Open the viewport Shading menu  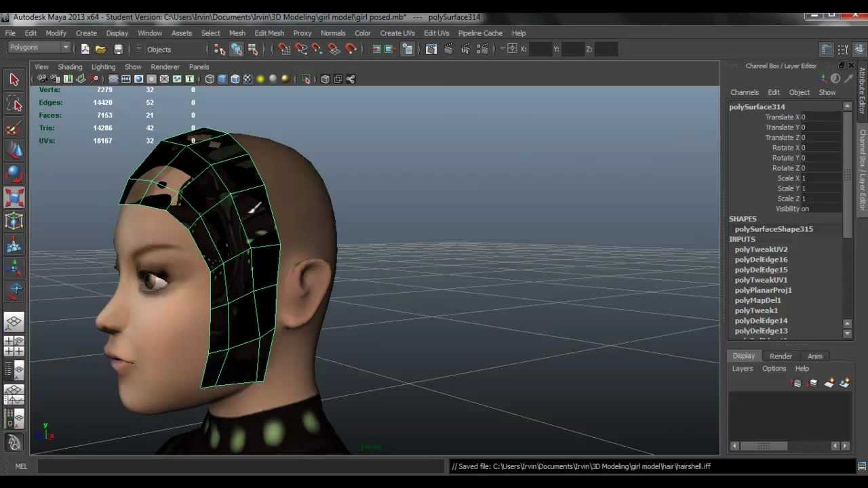tap(70, 67)
